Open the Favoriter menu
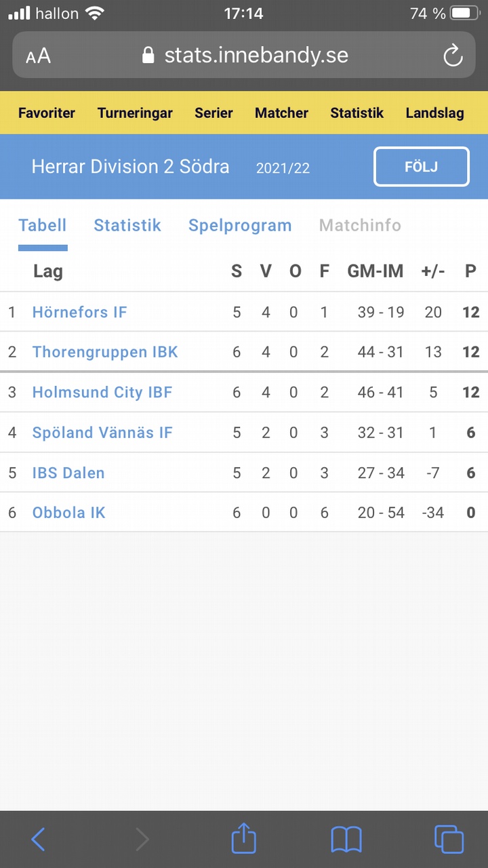 (47, 113)
